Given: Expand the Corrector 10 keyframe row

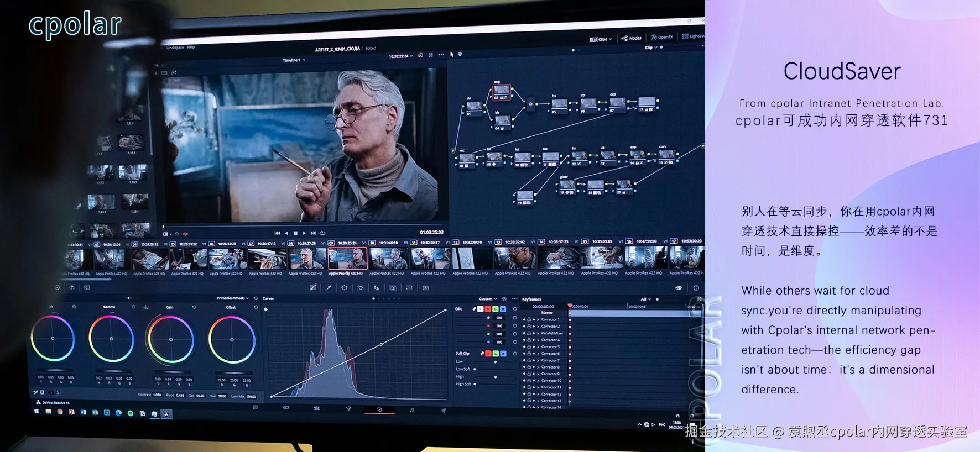Looking at the screenshot, I should (x=538, y=381).
